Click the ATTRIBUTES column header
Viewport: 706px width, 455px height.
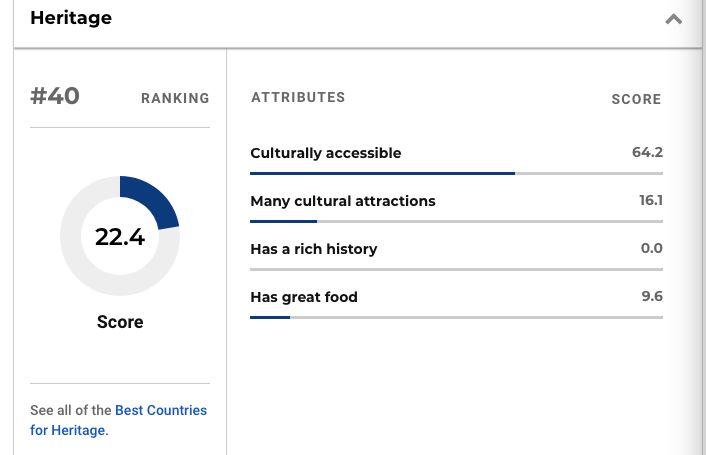click(x=298, y=97)
